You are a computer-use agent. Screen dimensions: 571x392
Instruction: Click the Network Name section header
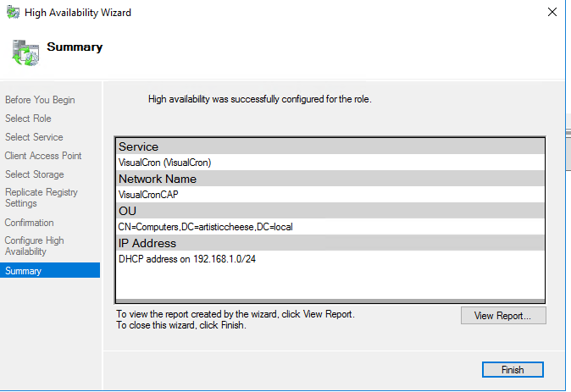(158, 179)
